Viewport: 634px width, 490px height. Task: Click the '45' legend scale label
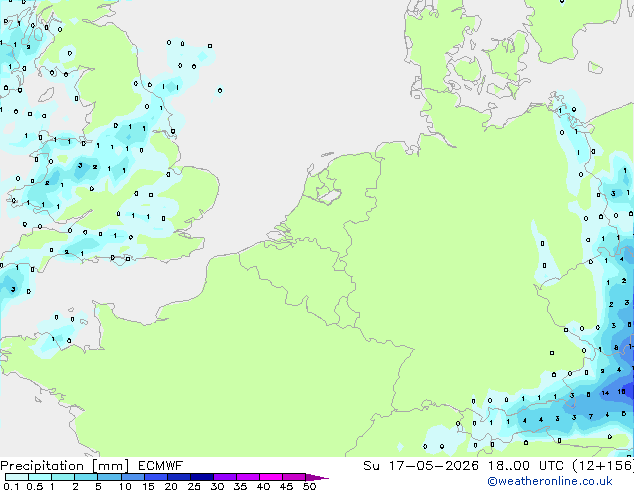pos(286,486)
